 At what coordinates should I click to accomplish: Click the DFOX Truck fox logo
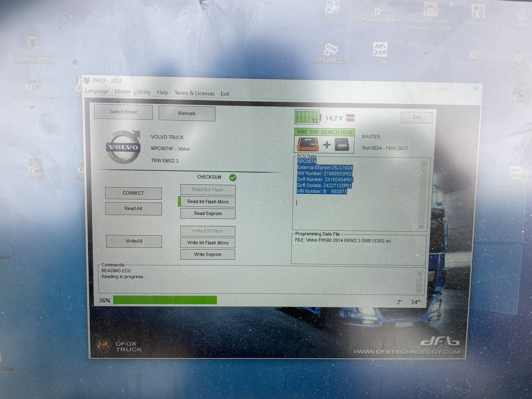pos(104,345)
